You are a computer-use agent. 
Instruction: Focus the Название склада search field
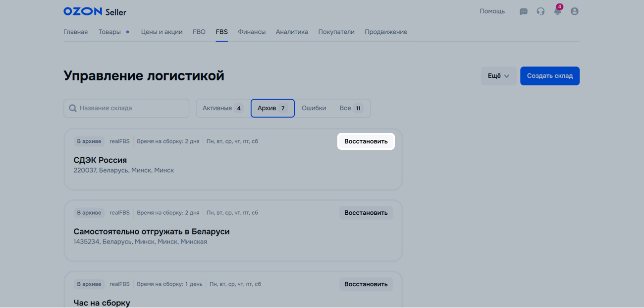pos(131,108)
